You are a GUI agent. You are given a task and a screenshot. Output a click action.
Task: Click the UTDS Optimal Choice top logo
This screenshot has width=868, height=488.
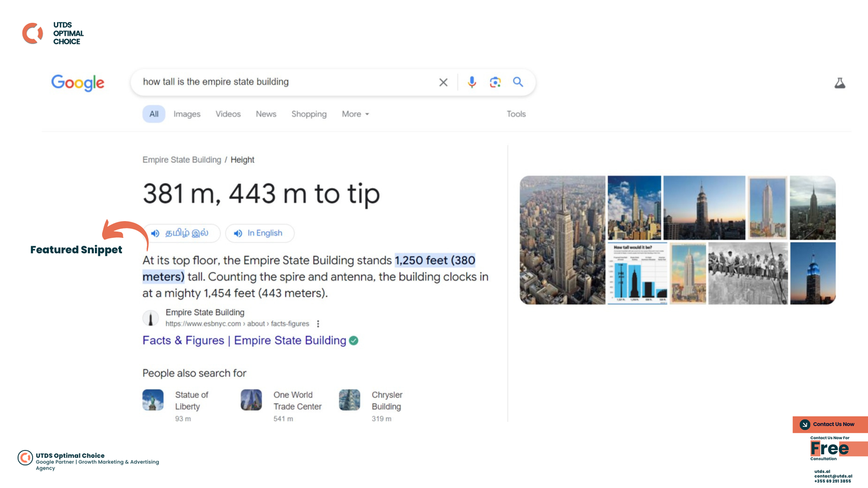click(53, 33)
